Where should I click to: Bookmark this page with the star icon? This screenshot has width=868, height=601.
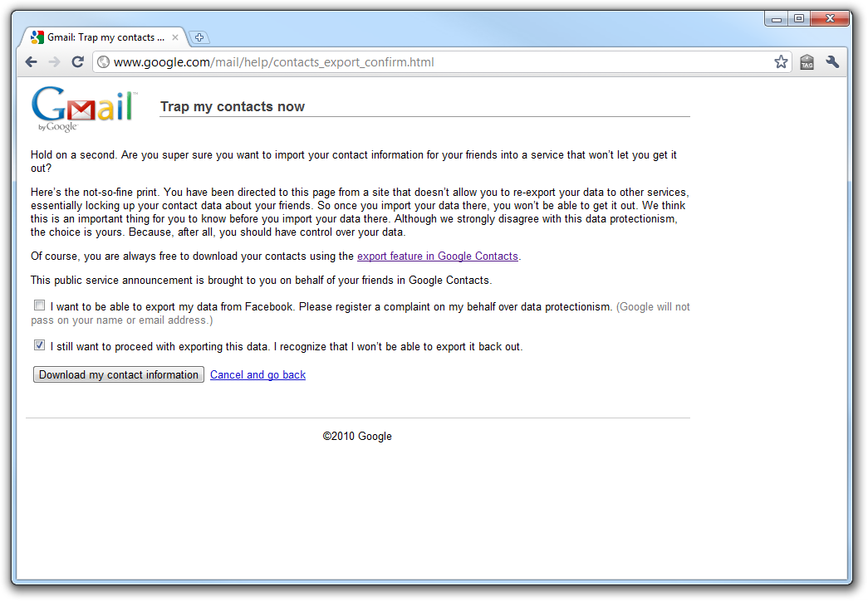[781, 61]
